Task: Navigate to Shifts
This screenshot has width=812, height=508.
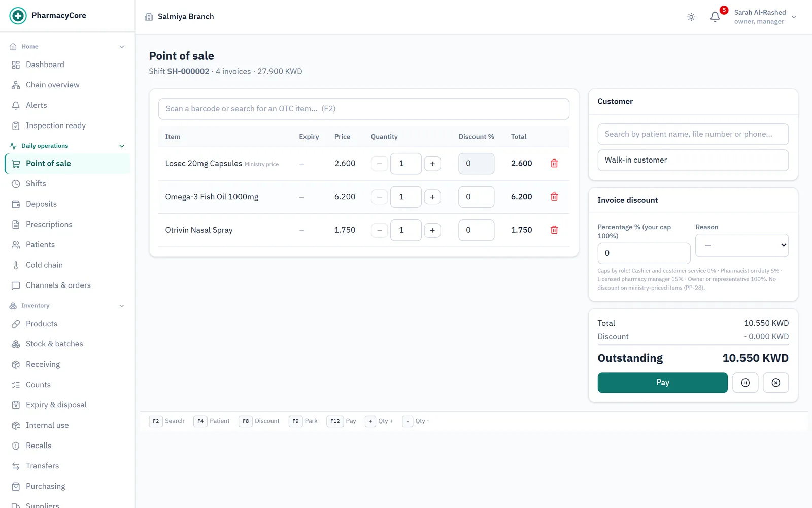Action: pos(67,183)
